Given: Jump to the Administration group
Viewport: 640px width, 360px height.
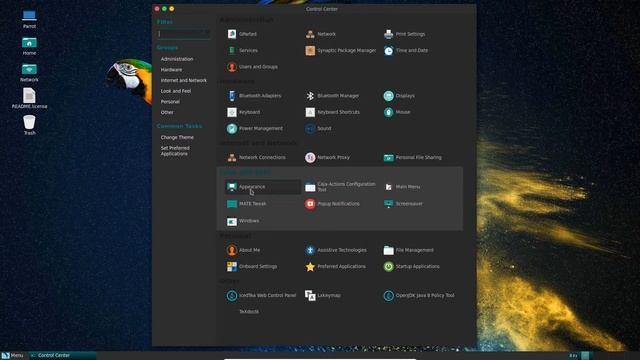Looking at the screenshot, I should click(177, 59).
